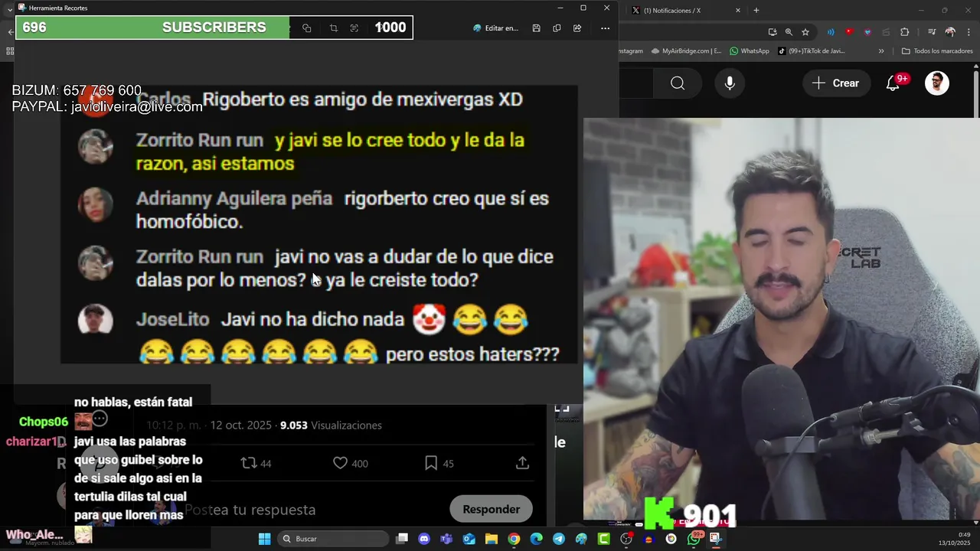Click Adrianny Aguilera peña's avatar in chat
Viewport: 980px width, 551px height.
coord(96,204)
